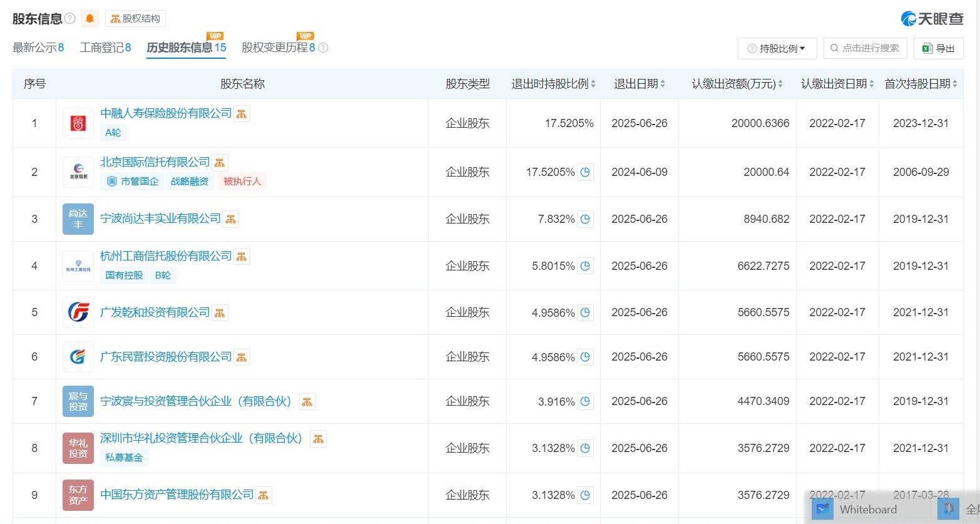
Task: Click the 东方资产 logo badge
Action: point(78,495)
